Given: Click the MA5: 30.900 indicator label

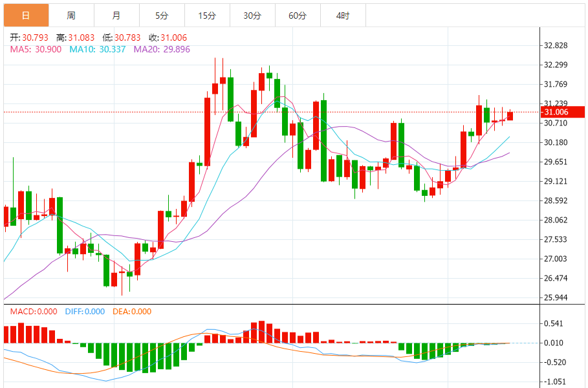Looking at the screenshot, I should coord(36,50).
